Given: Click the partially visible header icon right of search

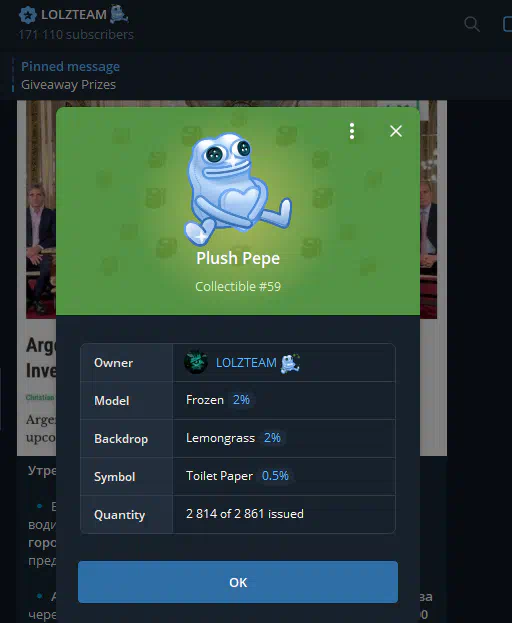Looking at the screenshot, I should pos(507,24).
